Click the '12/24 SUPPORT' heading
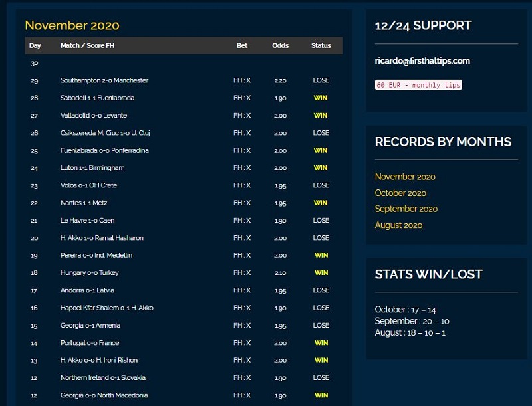The image size is (532, 406). [423, 25]
